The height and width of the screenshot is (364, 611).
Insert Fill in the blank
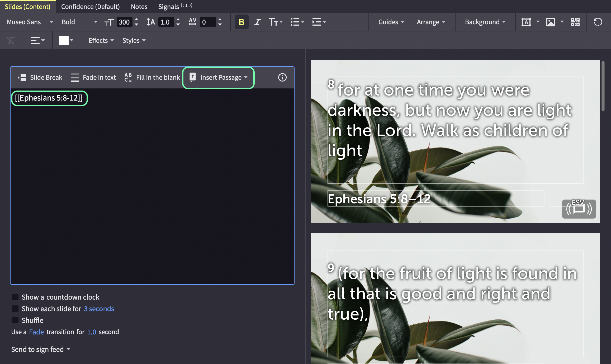click(x=152, y=77)
